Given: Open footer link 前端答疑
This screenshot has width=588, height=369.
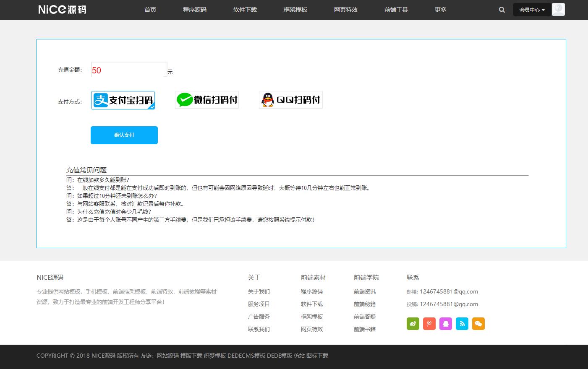Looking at the screenshot, I should [x=365, y=317].
